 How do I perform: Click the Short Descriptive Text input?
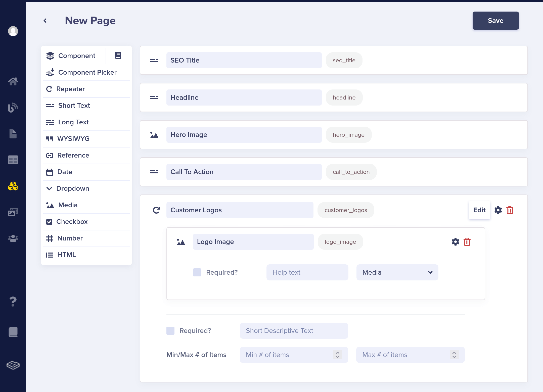pos(294,330)
